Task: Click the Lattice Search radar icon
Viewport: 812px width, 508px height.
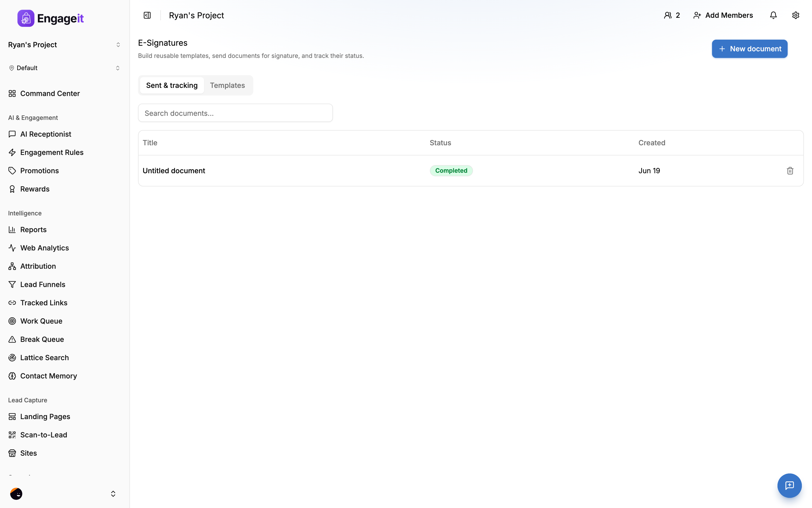Action: coord(12,358)
